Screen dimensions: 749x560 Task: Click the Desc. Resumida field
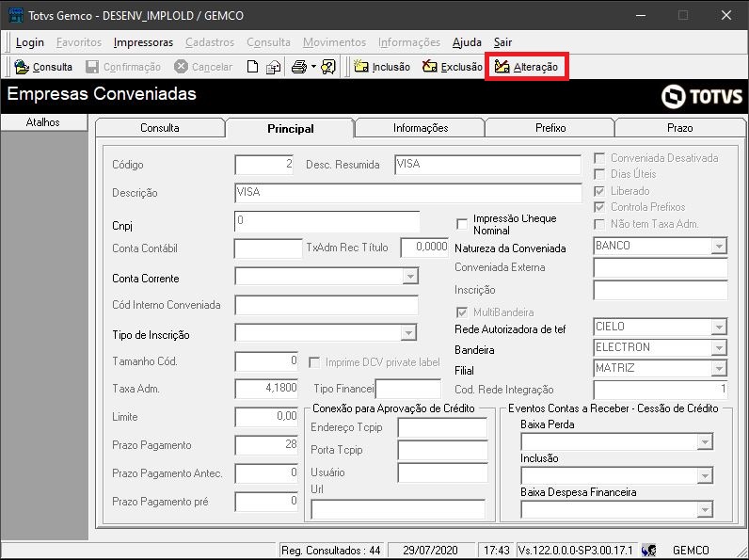[x=488, y=165]
